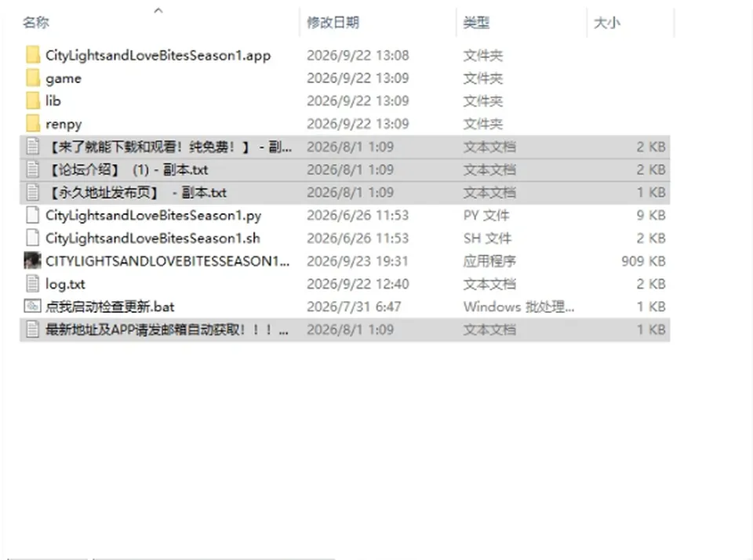Click the date 2026/9/22 13:08
Viewport: 753px width, 560px height.
[x=358, y=55]
